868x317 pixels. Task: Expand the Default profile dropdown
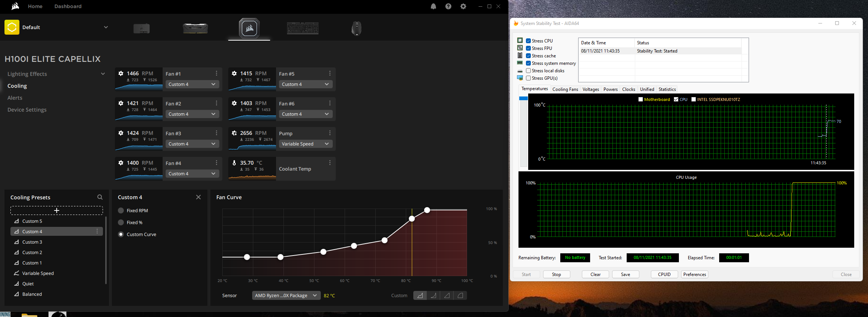click(x=106, y=27)
